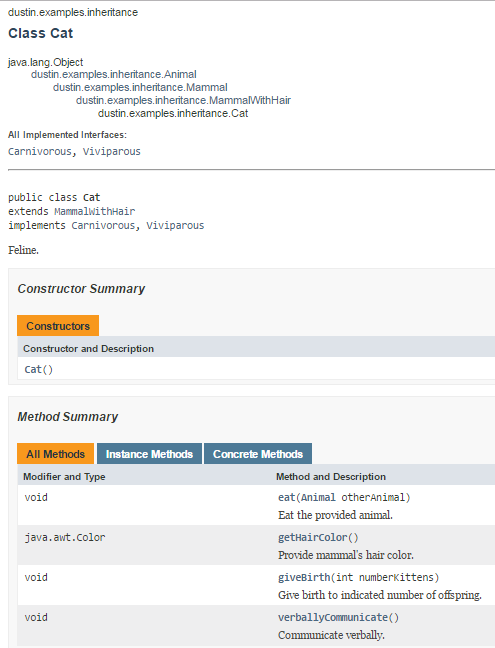Select the Constructors tab
The height and width of the screenshot is (648, 495).
(58, 326)
